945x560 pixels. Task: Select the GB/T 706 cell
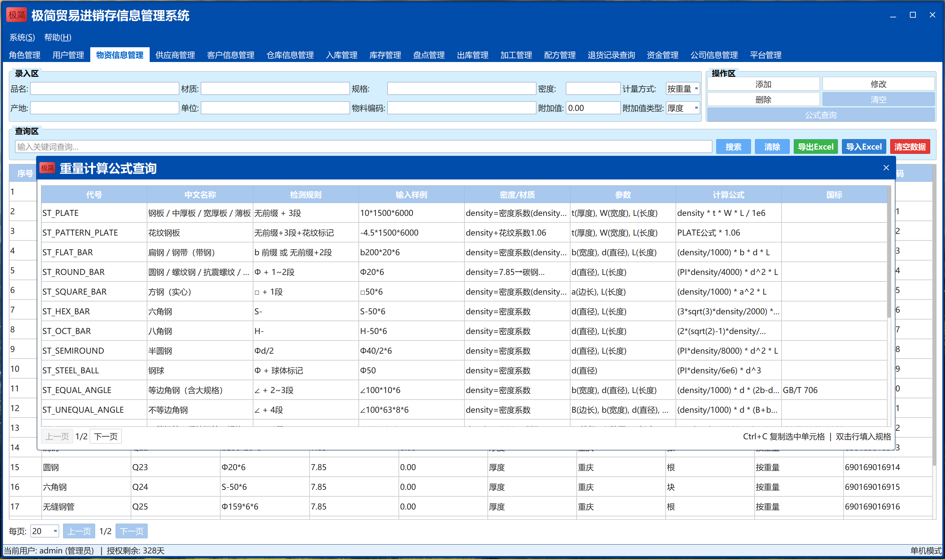pos(834,390)
